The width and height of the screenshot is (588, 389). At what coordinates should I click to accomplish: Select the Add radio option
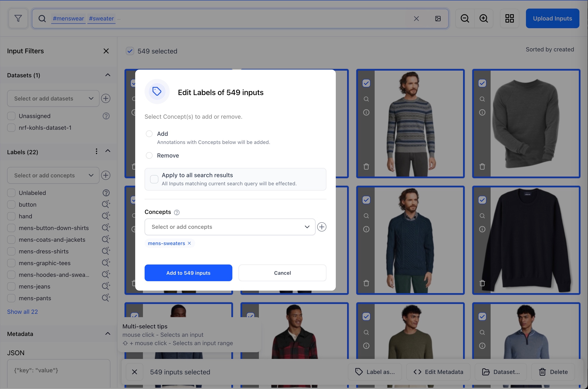point(149,134)
